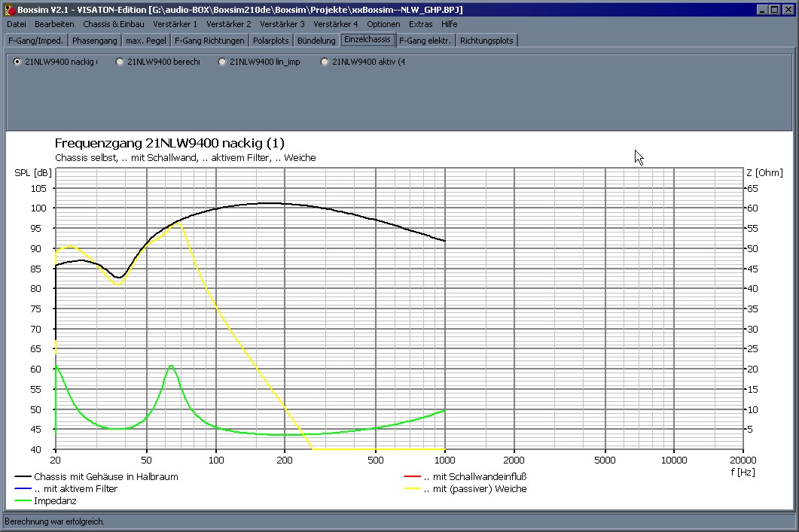Switch to the Phasengang tab
799x532 pixels.
coord(95,41)
